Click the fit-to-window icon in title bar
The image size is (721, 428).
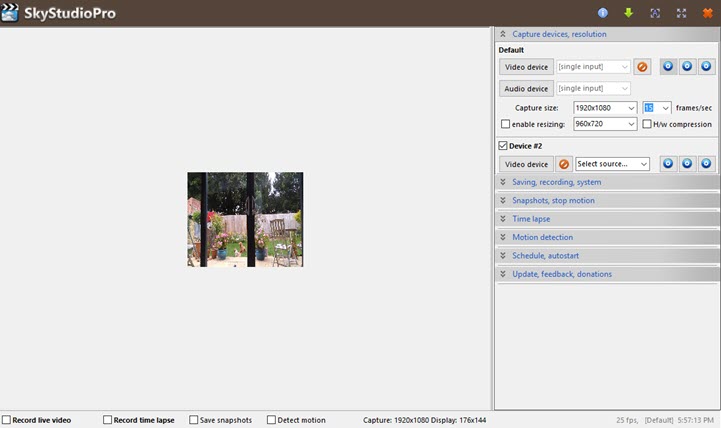tap(655, 13)
